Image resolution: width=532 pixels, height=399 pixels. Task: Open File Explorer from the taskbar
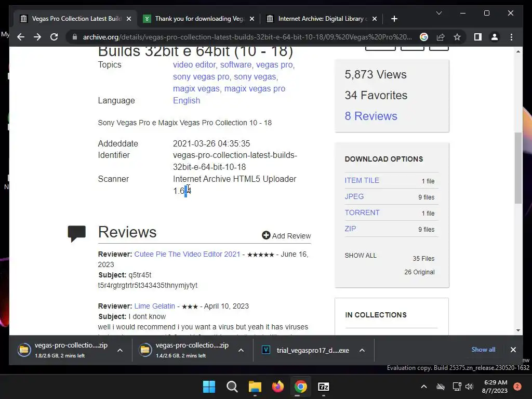coord(255,387)
